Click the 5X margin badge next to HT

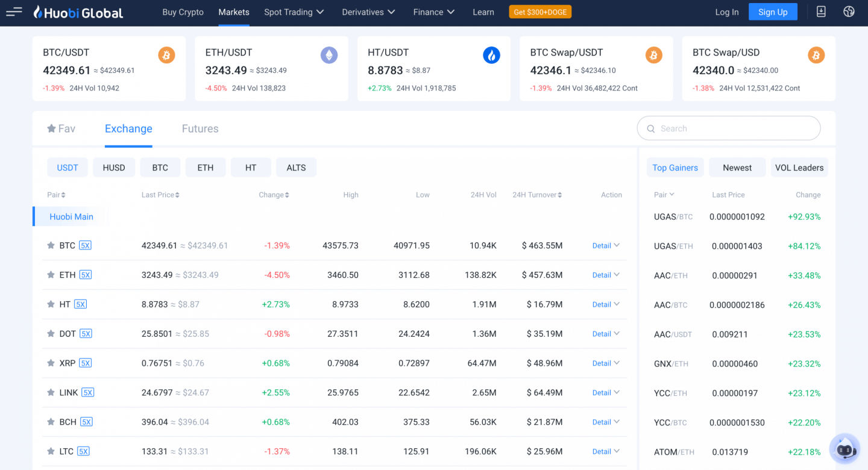pos(81,304)
